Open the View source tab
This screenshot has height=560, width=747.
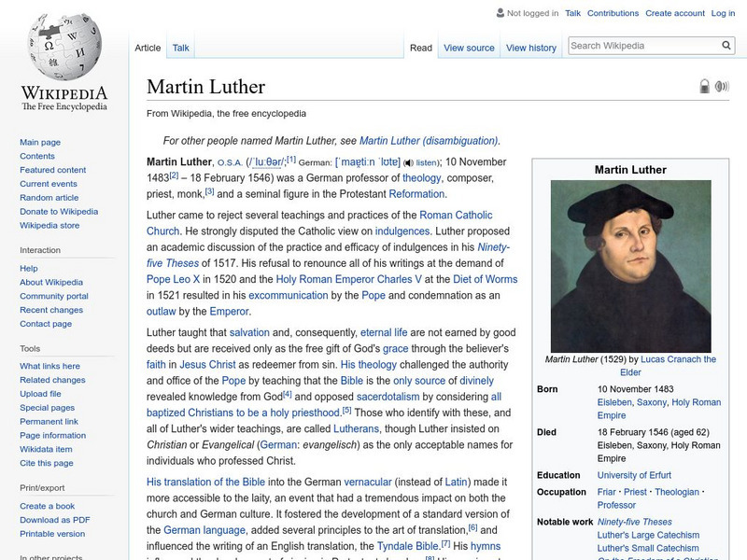pos(469,48)
